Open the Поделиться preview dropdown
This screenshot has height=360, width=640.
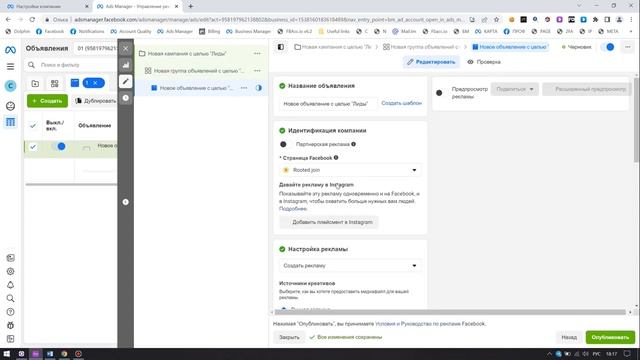coord(514,89)
